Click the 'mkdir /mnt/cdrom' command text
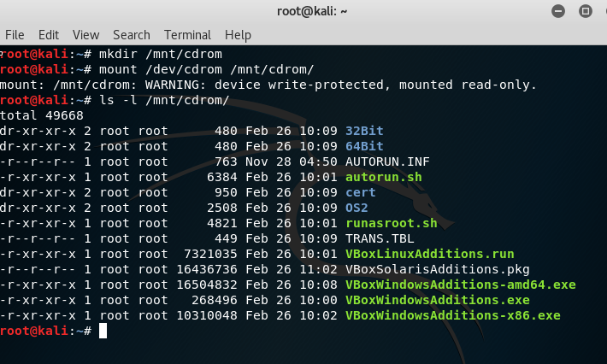Image resolution: width=607 pixels, height=364 pixels. coord(161,54)
